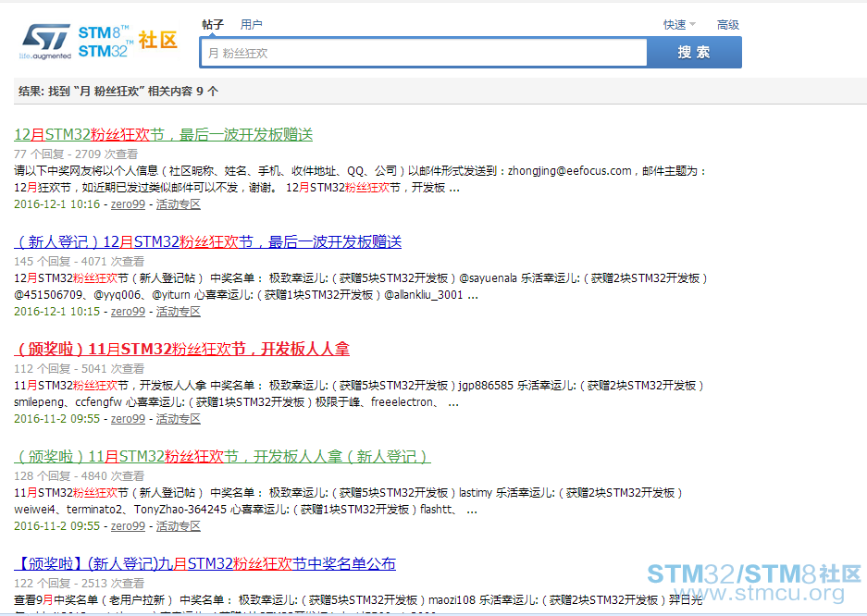
Task: Open zero99 profile on the 128 个回复 post
Action: coord(128,526)
